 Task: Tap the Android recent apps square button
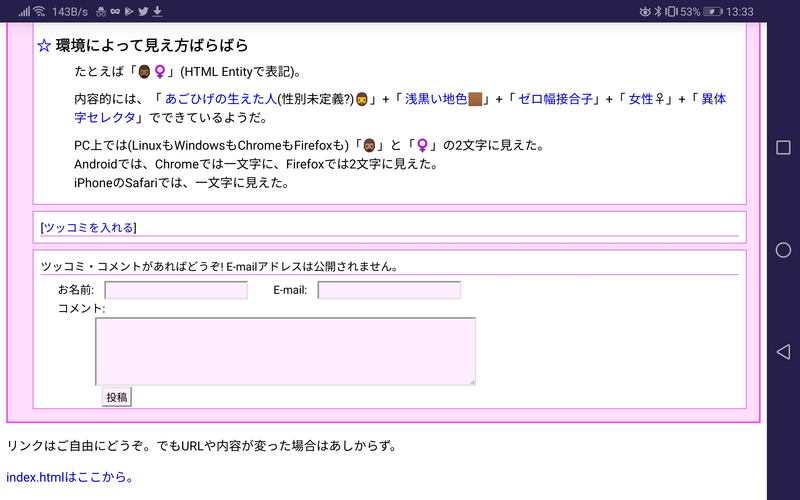[783, 147]
